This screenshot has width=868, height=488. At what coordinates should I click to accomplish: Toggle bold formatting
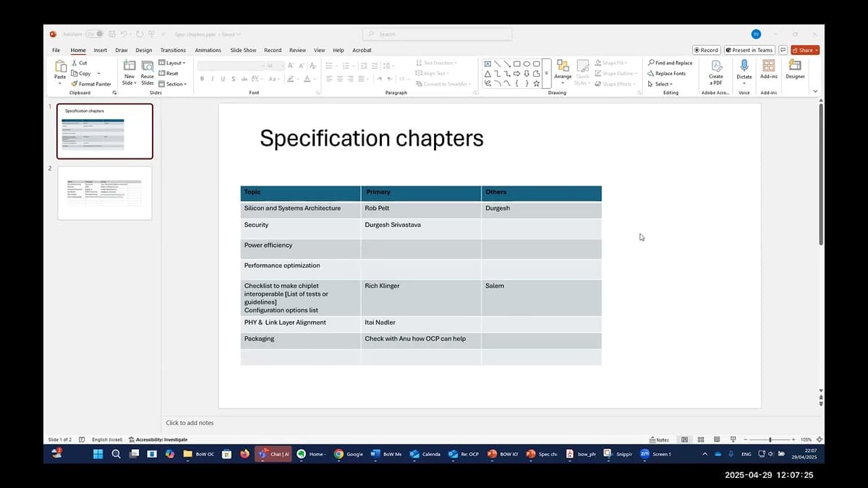pyautogui.click(x=201, y=77)
